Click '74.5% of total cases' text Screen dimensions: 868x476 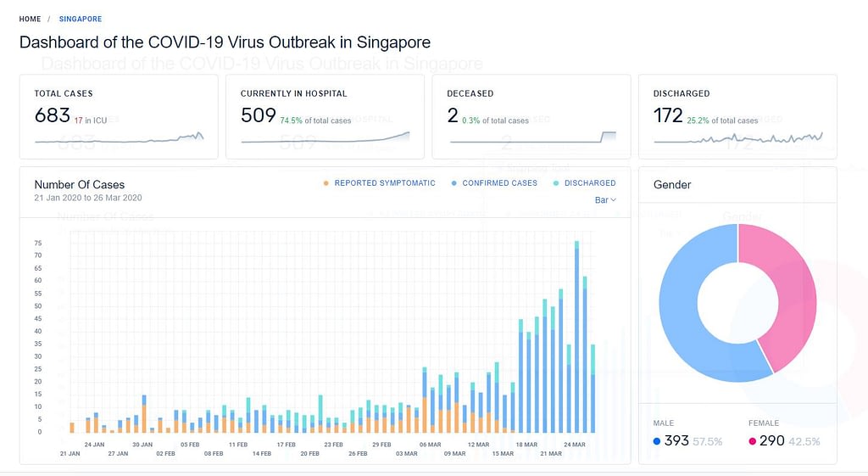click(315, 120)
